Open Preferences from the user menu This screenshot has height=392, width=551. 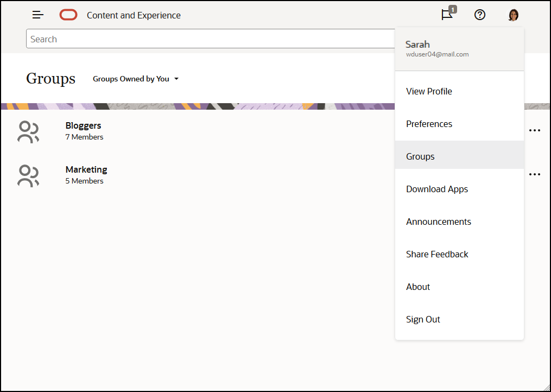[x=429, y=124]
